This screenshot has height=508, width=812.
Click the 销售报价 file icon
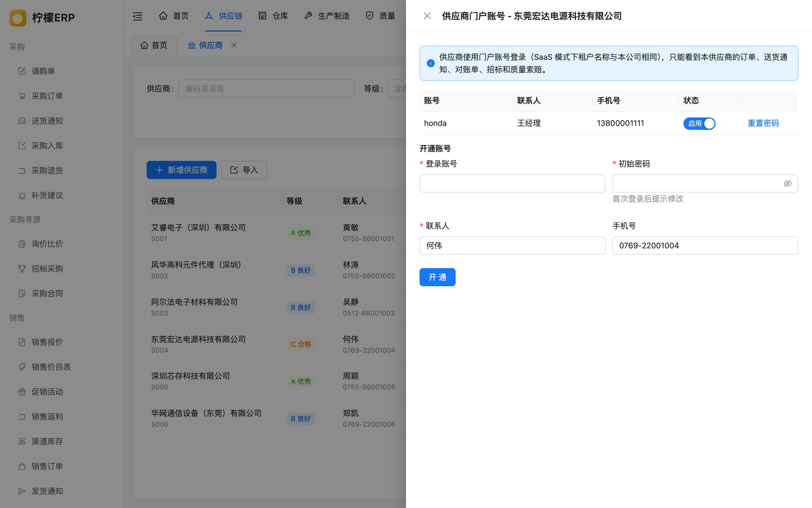pos(22,342)
